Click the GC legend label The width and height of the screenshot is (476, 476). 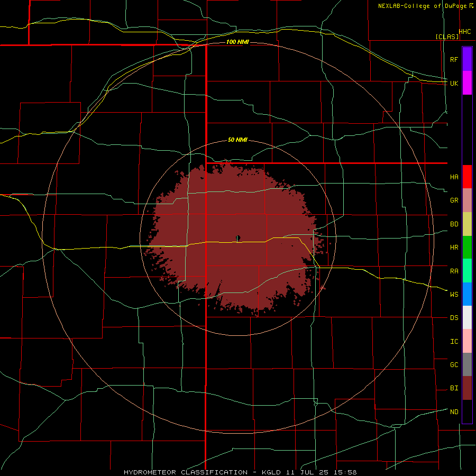(454, 365)
